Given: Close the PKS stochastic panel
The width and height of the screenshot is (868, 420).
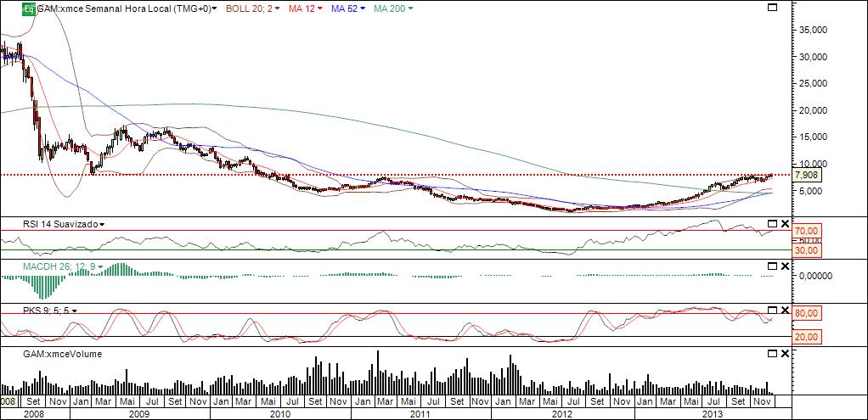Looking at the screenshot, I should 785,310.
